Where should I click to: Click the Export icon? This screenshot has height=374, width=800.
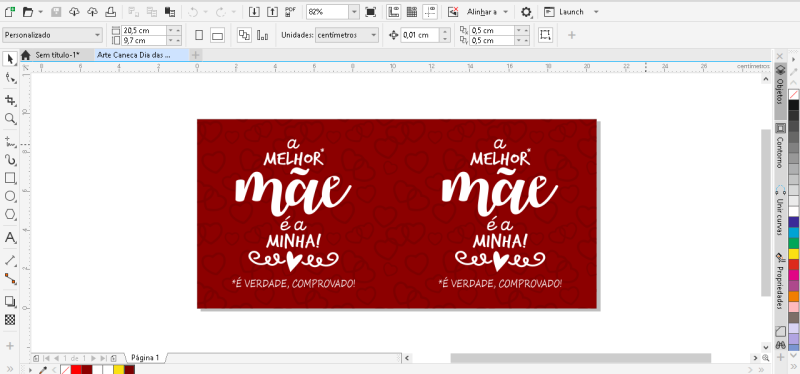(x=272, y=11)
